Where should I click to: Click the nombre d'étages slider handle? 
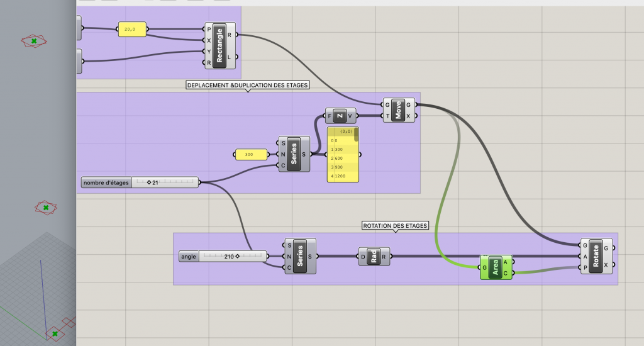pyautogui.click(x=149, y=182)
